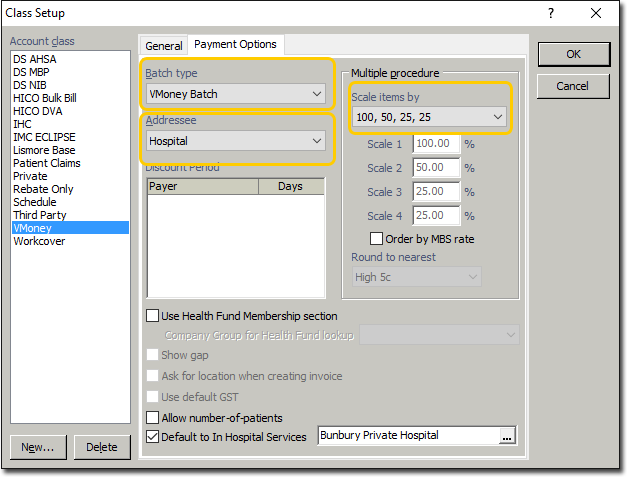This screenshot has width=627, height=477.
Task: Open the Scale items by dropdown
Action: coord(428,118)
